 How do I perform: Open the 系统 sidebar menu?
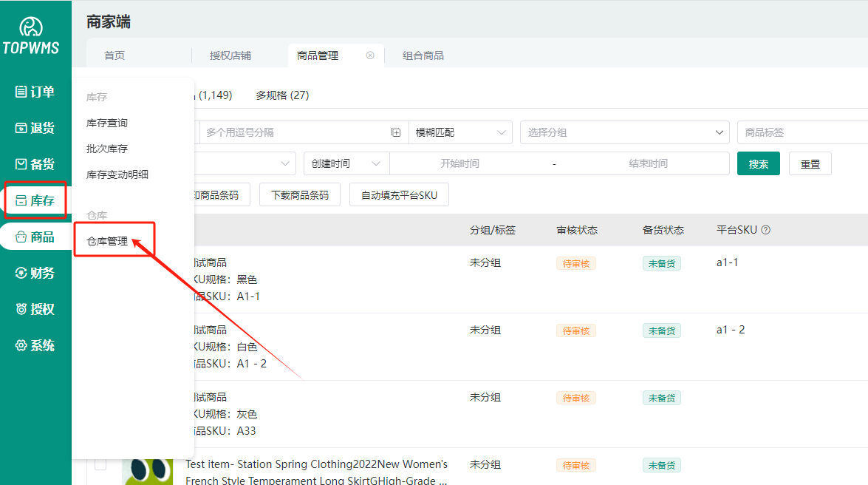coord(35,345)
